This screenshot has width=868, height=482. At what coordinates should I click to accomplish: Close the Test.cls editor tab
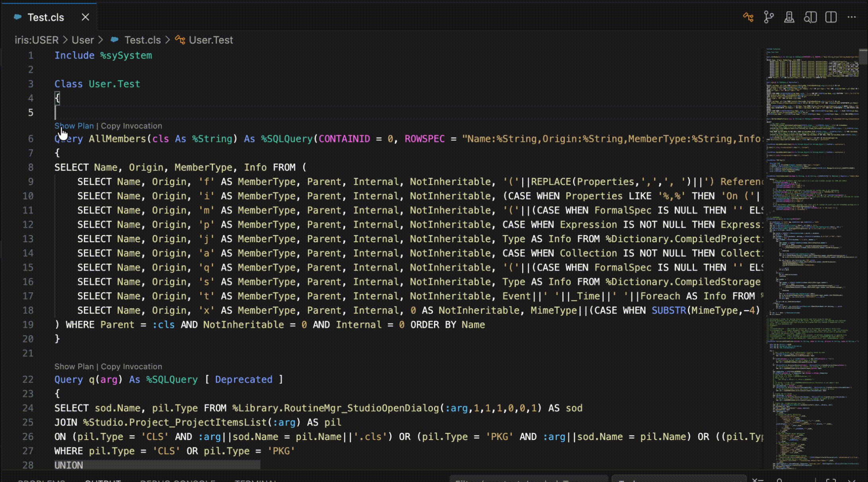(x=85, y=17)
